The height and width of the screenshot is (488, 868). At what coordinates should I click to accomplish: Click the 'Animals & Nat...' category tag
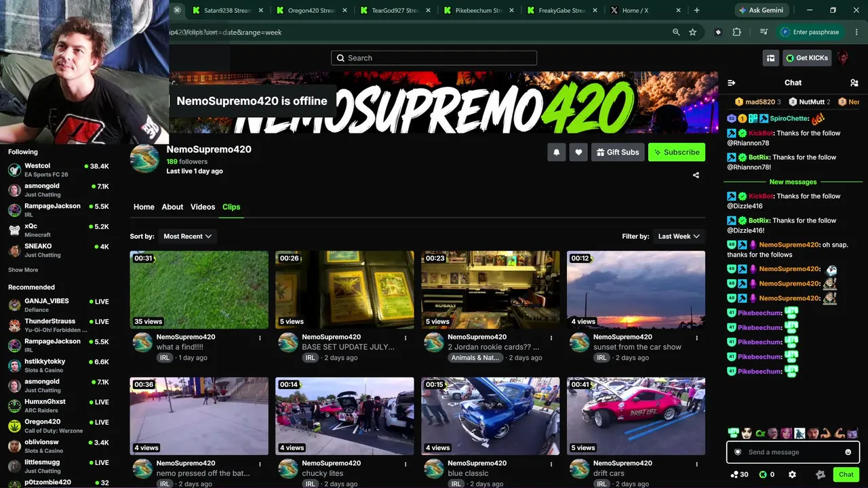pos(475,358)
